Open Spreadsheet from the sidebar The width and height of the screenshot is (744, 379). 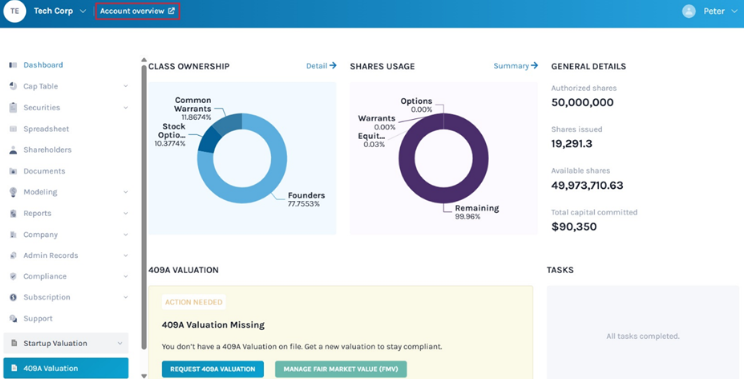[46, 129]
